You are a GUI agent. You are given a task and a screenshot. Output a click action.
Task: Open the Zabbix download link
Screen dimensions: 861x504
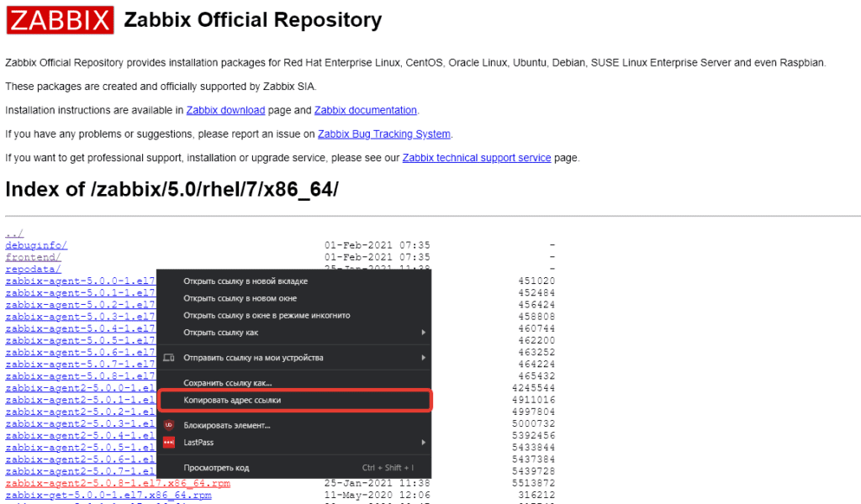click(x=225, y=110)
